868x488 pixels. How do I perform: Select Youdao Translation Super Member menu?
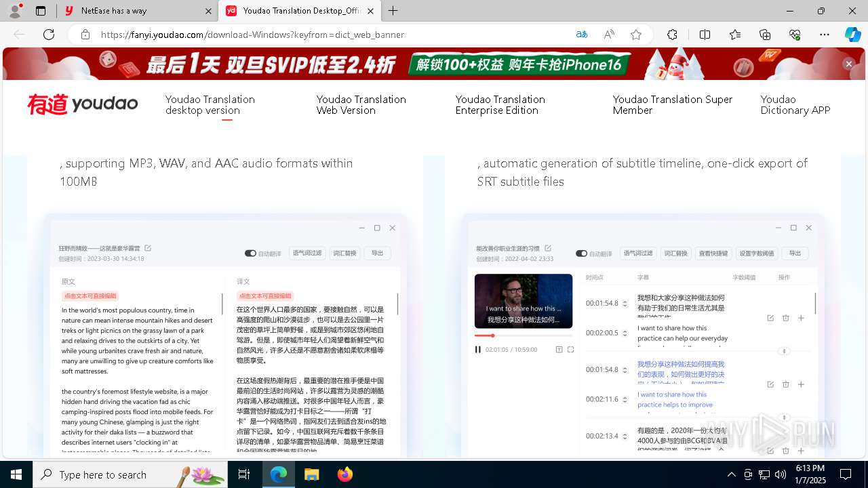tap(673, 105)
